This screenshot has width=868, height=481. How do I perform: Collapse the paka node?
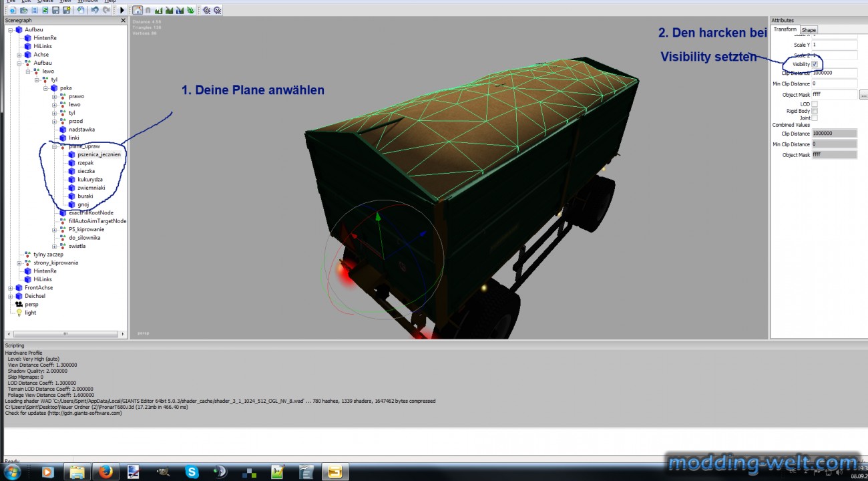(x=45, y=88)
